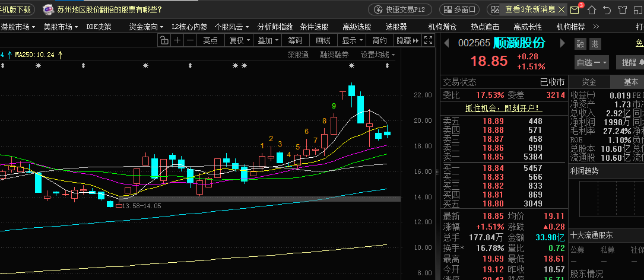Click the 融 margin tag
Image resolution: width=644 pixels, height=280 pixels.
point(580,43)
